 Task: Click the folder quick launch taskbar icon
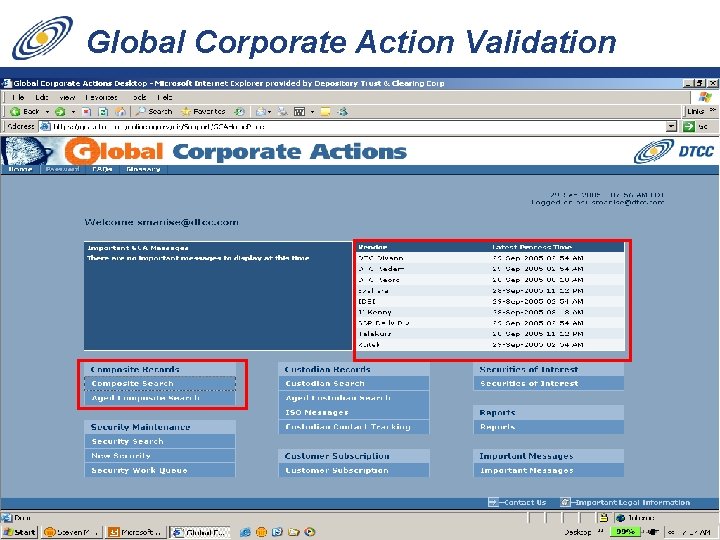(x=293, y=532)
